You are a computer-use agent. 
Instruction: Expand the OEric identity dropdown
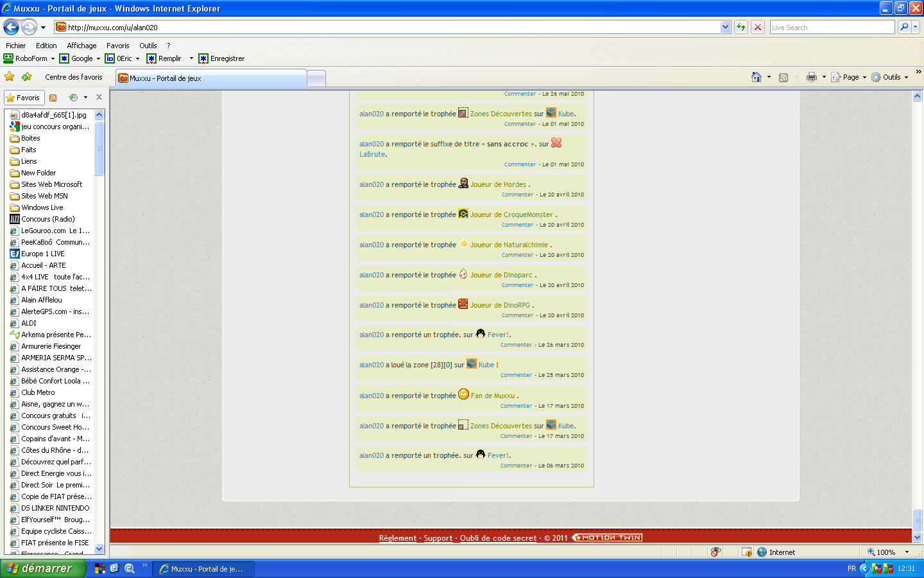click(x=137, y=58)
